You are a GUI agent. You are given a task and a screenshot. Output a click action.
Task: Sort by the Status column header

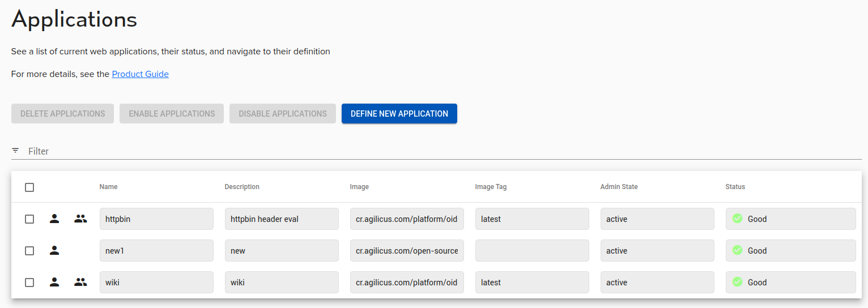[735, 187]
